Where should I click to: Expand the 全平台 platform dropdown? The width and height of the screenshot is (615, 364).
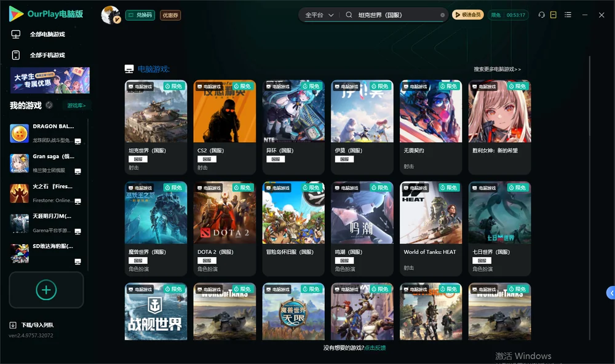pyautogui.click(x=319, y=15)
